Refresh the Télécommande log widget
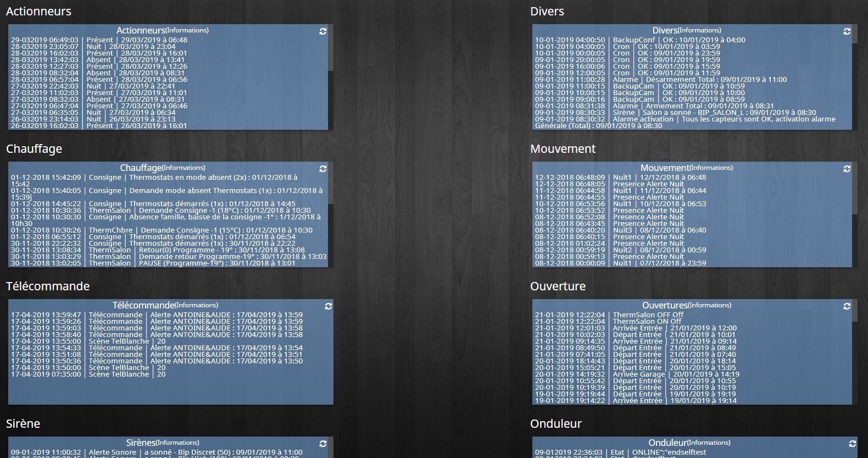The height and width of the screenshot is (458, 868). coord(329,306)
